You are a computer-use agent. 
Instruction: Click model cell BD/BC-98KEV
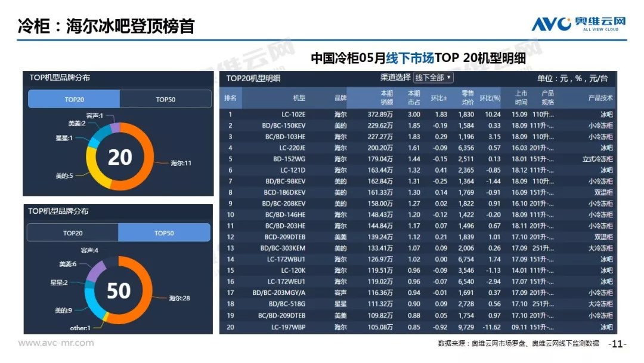tap(286, 181)
